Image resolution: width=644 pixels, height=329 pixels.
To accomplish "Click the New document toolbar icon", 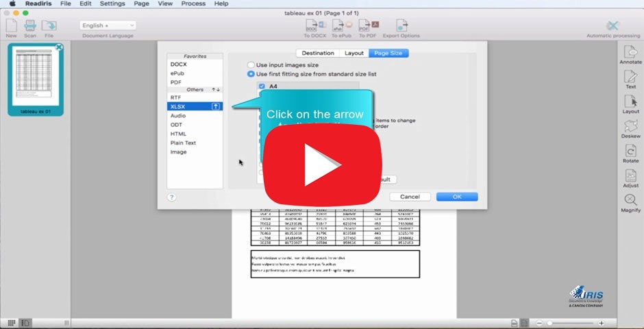I will pyautogui.click(x=11, y=26).
